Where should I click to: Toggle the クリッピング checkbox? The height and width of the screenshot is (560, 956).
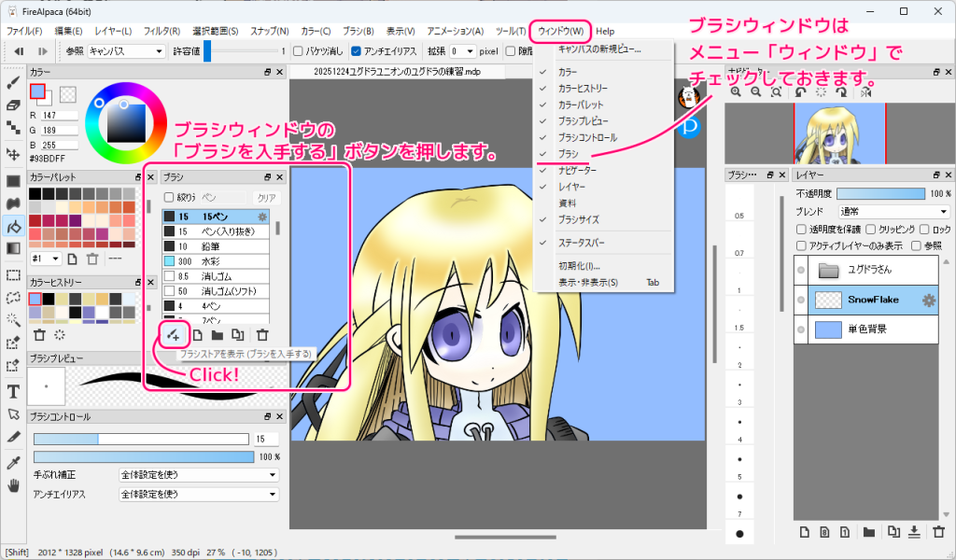871,230
